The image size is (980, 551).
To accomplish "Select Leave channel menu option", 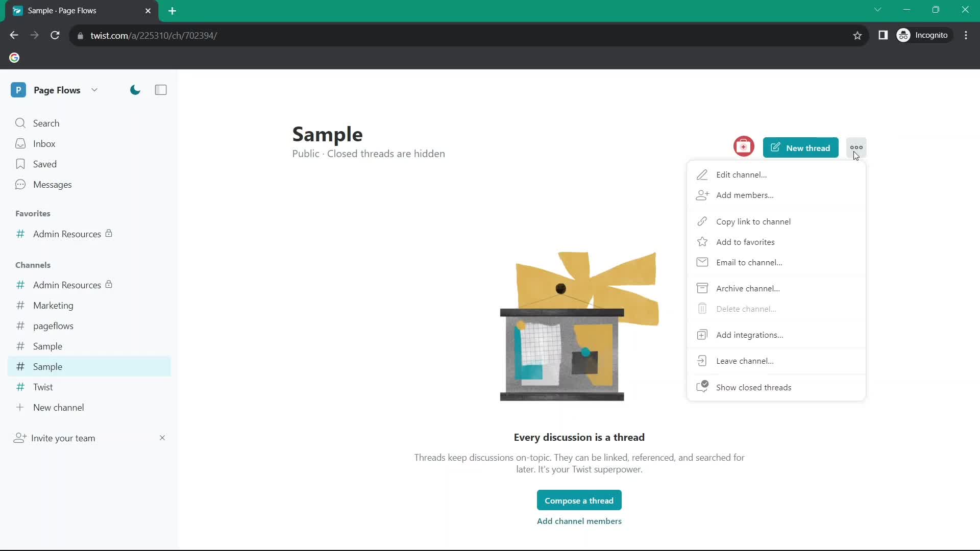I will 745,360.
